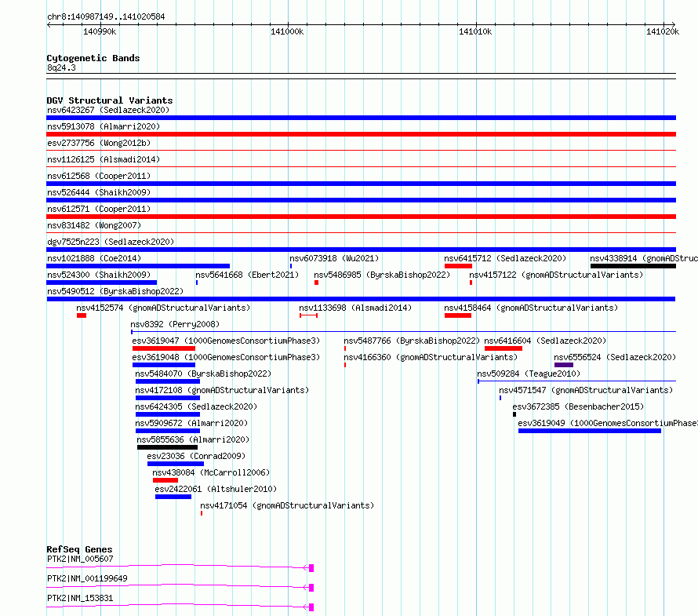Screen dimensions: 698x616
Task: Select nsv4157122 (gnomADStructuralVariants) label
Action: click(556, 275)
